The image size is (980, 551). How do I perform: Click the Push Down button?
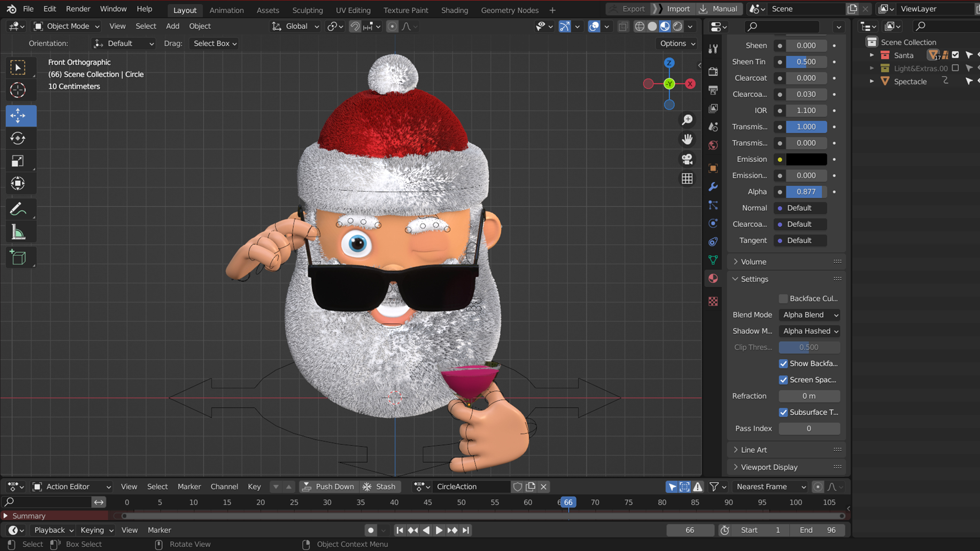click(x=329, y=487)
